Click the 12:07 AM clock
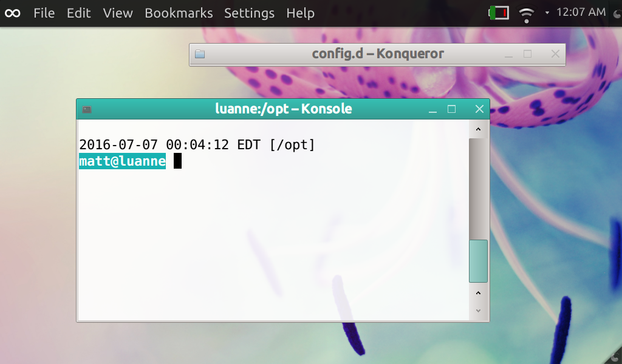Screen dimensions: 622x364 pos(581,13)
